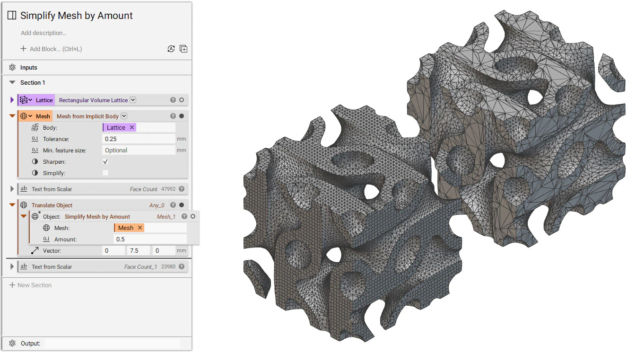Select the Lattice block's lattice icon
644x354 pixels.
(x=25, y=100)
